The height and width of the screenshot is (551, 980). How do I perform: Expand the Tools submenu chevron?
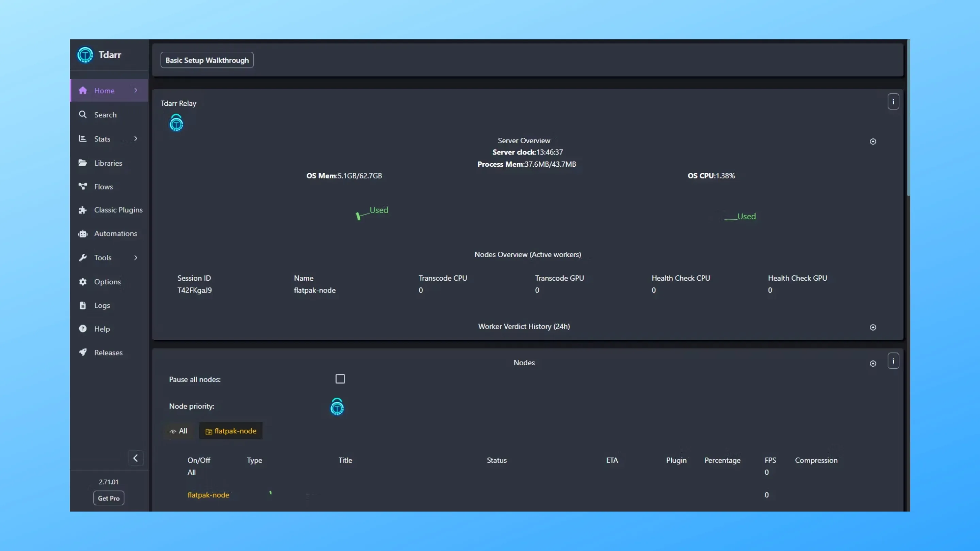(135, 257)
